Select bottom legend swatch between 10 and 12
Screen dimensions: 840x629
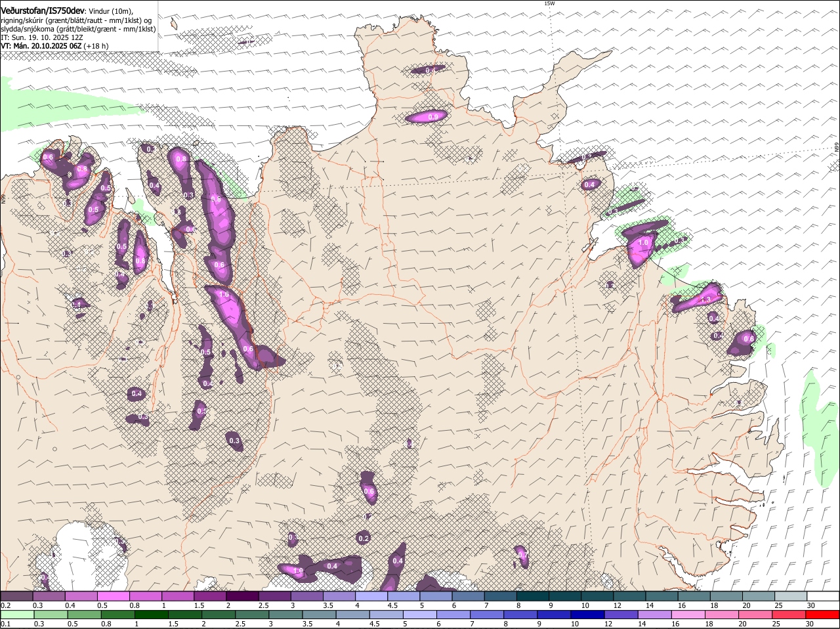tap(588, 615)
